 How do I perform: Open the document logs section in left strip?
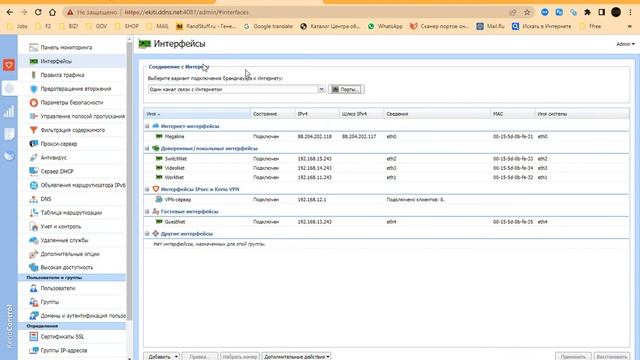pos(9,134)
